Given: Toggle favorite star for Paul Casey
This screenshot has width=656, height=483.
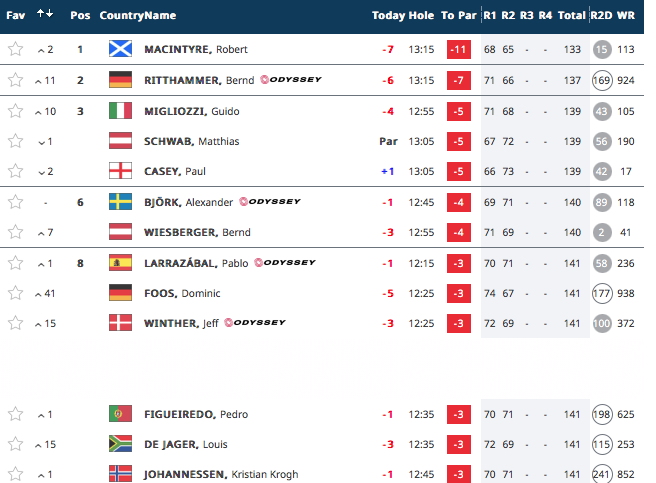Looking at the screenshot, I should (15, 171).
